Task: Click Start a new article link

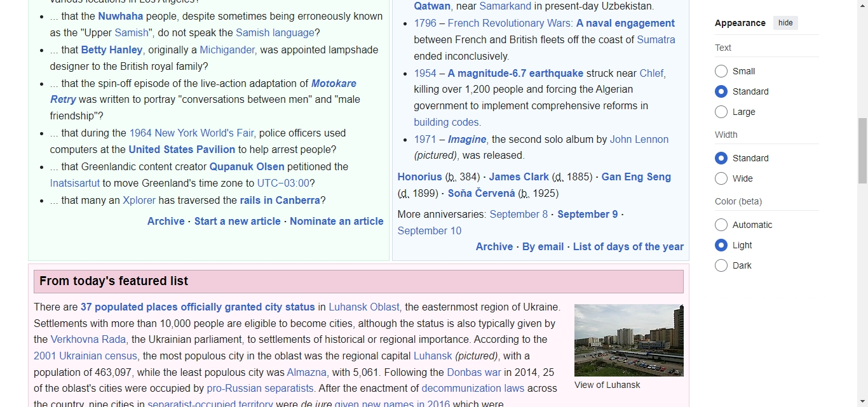Action: 237,221
